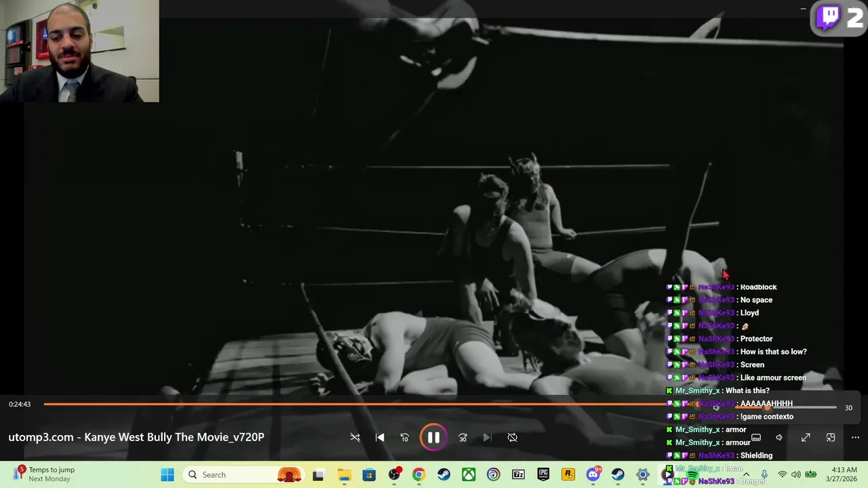Click the chat message Like armour screen
This screenshot has width=868, height=488.
pos(773,378)
